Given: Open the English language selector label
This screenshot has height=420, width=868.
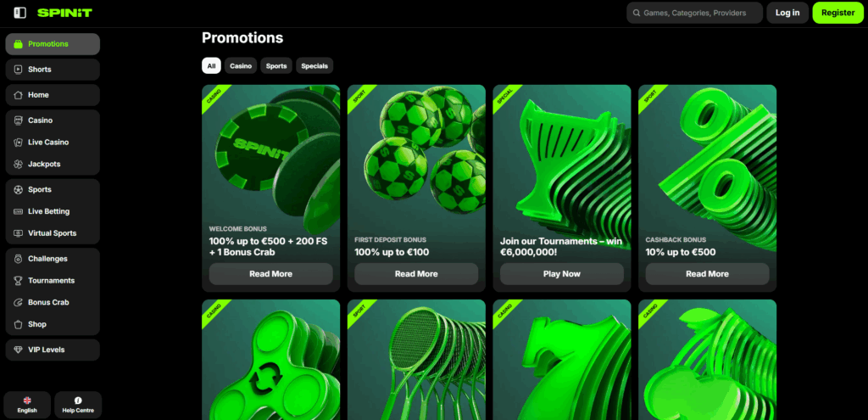Looking at the screenshot, I should click(x=27, y=411).
